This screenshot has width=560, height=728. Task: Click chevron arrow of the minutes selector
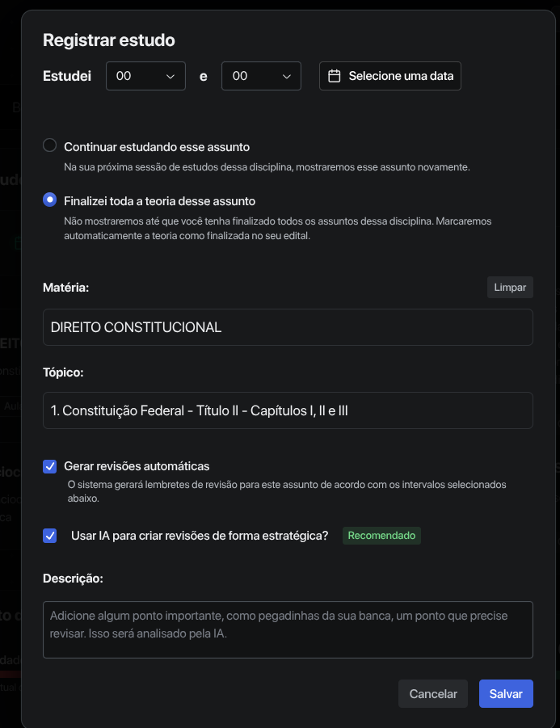[x=287, y=76]
